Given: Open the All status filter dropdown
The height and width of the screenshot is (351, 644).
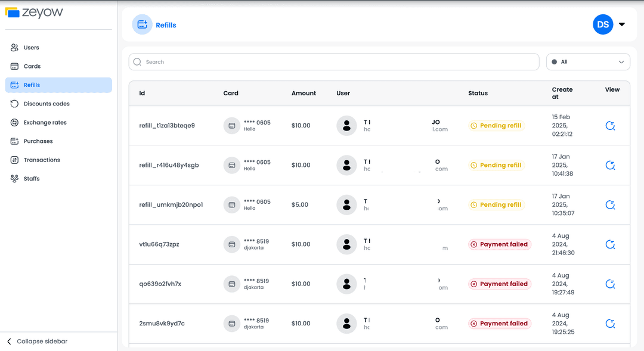Looking at the screenshot, I should coord(587,62).
